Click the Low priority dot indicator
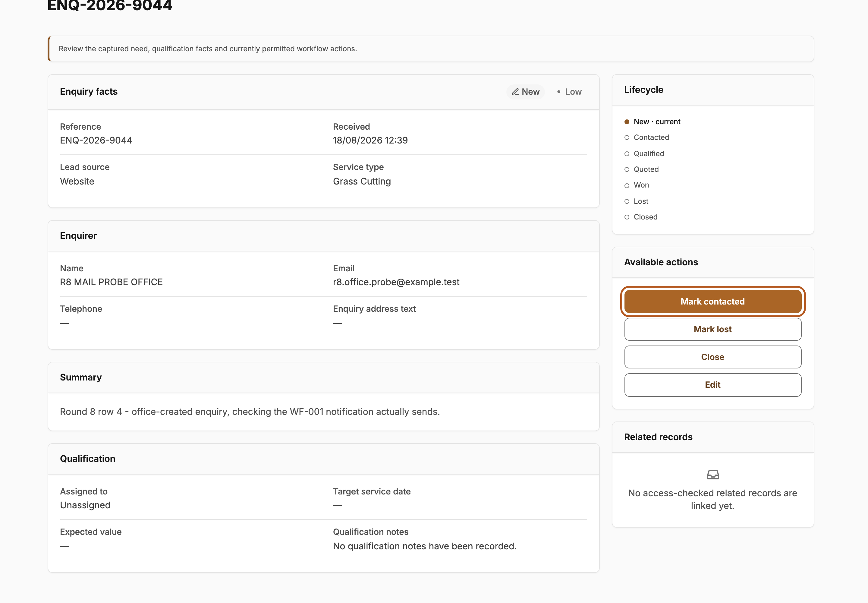 (559, 92)
